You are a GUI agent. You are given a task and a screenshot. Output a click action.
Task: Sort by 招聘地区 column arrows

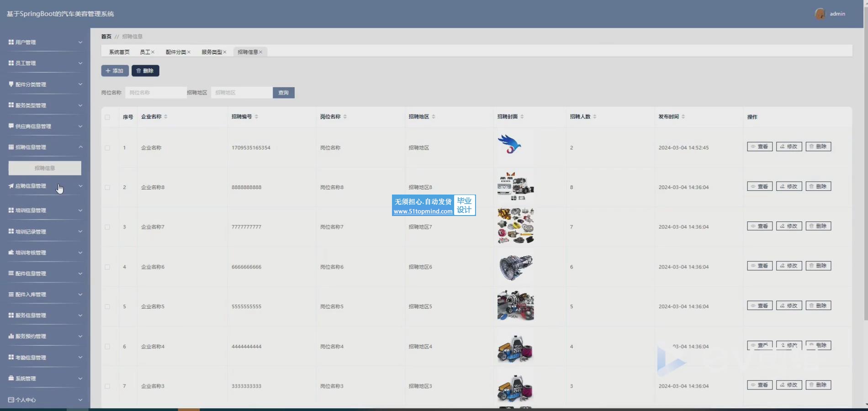pyautogui.click(x=434, y=117)
